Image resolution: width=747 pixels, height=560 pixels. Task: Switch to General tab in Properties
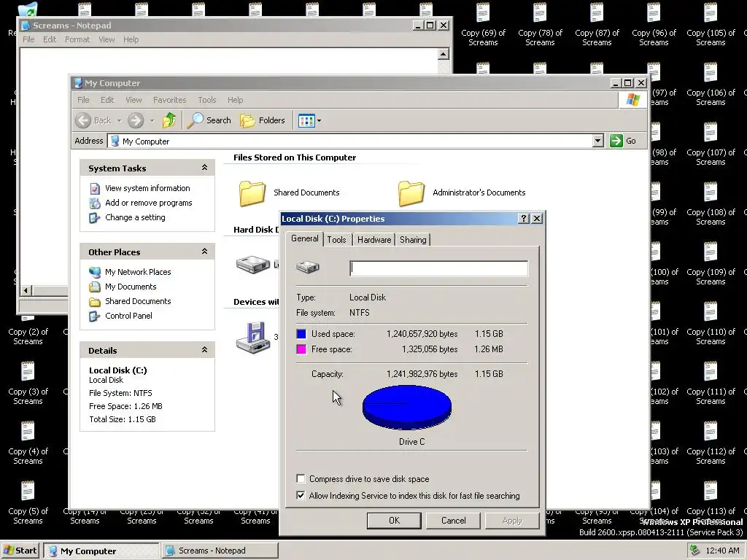click(x=305, y=238)
